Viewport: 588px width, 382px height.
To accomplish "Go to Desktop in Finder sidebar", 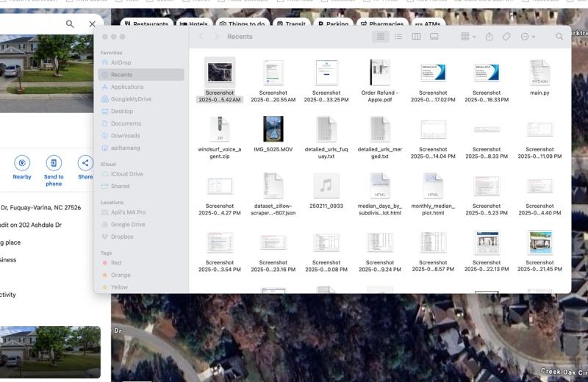I will tap(121, 112).
